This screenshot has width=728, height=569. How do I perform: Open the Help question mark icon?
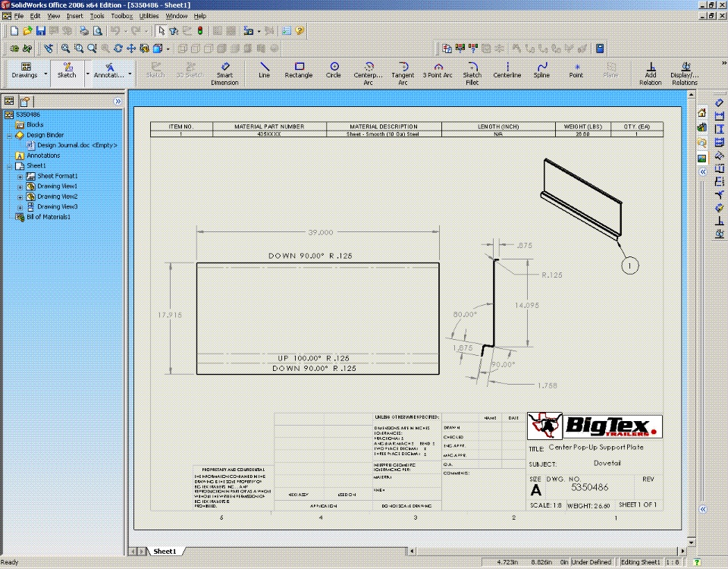click(300, 31)
